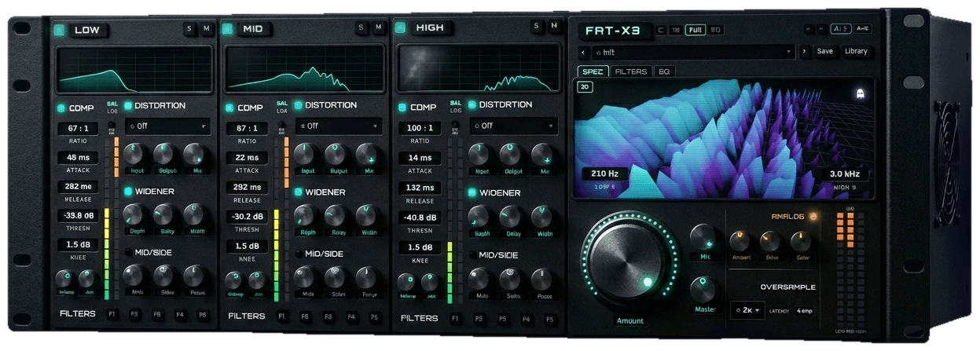The height and width of the screenshot is (351, 980).
Task: Switch to the SPEC tab
Action: pos(592,71)
